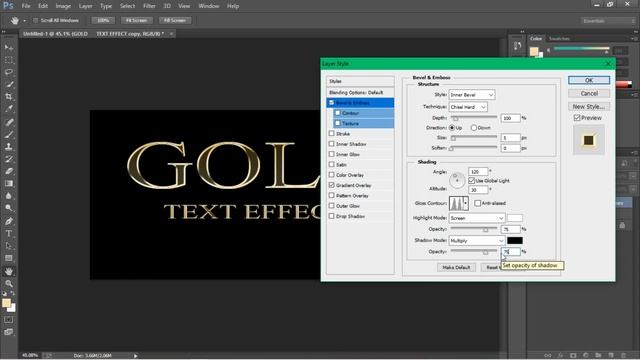
Task: Open the Essentials workspace dropdown
Action: tap(608, 21)
